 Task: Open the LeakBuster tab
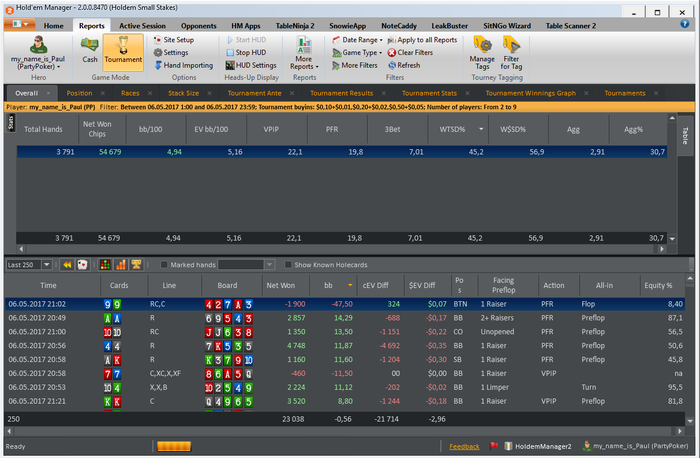click(x=450, y=26)
